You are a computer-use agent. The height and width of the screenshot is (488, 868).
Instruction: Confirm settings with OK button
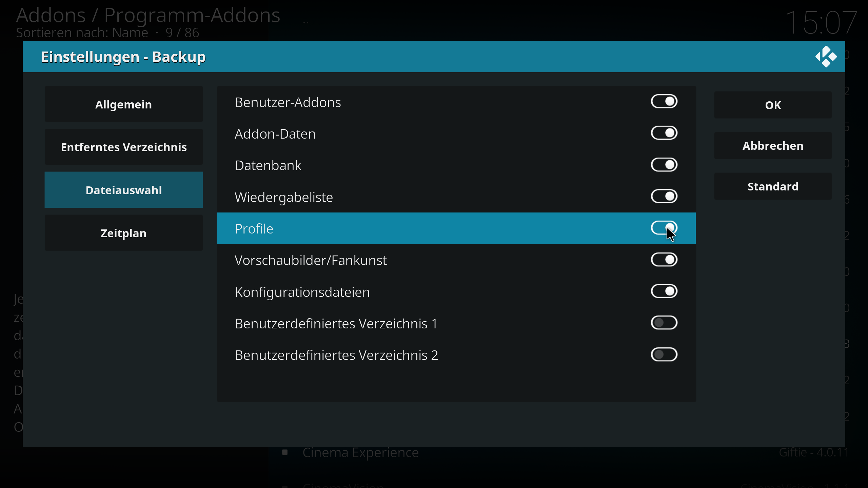click(773, 105)
